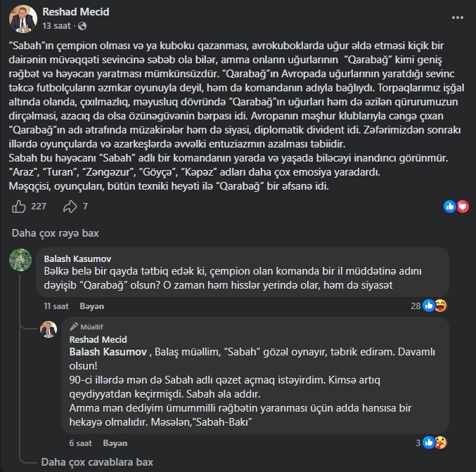Click Reshad Mecid's profile photo at post top
This screenshot has width=476, height=472.
point(23,18)
